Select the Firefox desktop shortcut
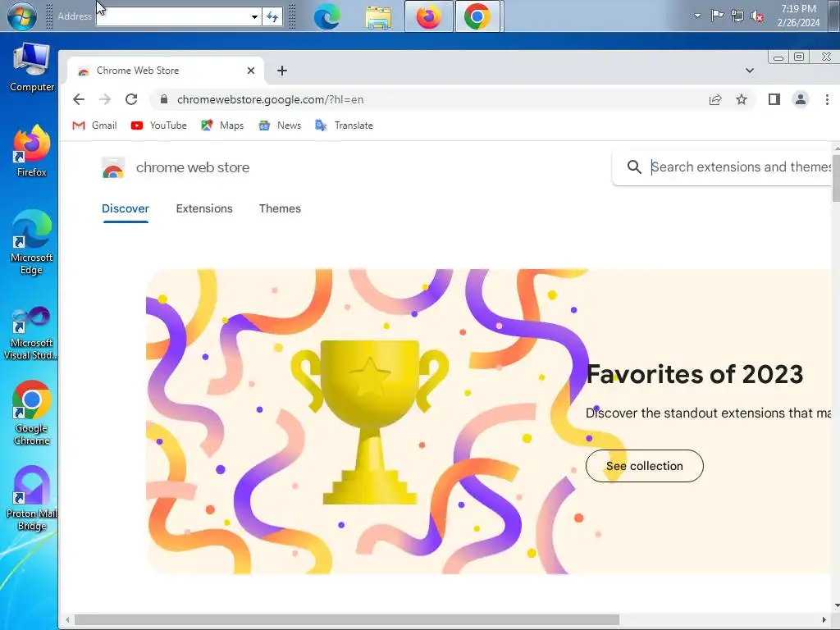The image size is (840, 630). coord(32,152)
